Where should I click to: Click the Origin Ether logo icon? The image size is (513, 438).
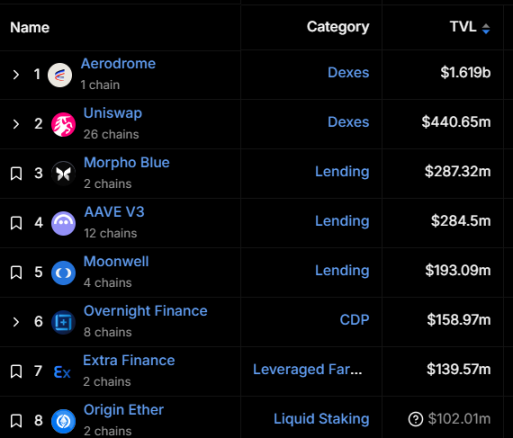click(63, 421)
